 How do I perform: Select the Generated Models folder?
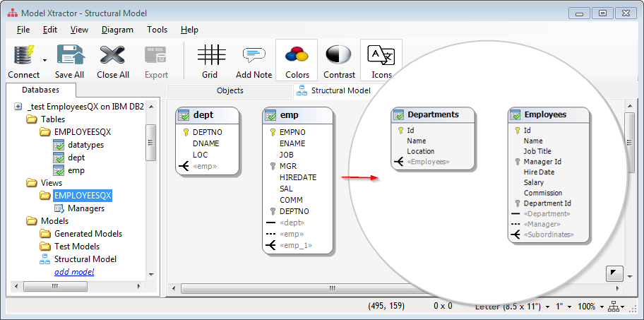pos(88,234)
